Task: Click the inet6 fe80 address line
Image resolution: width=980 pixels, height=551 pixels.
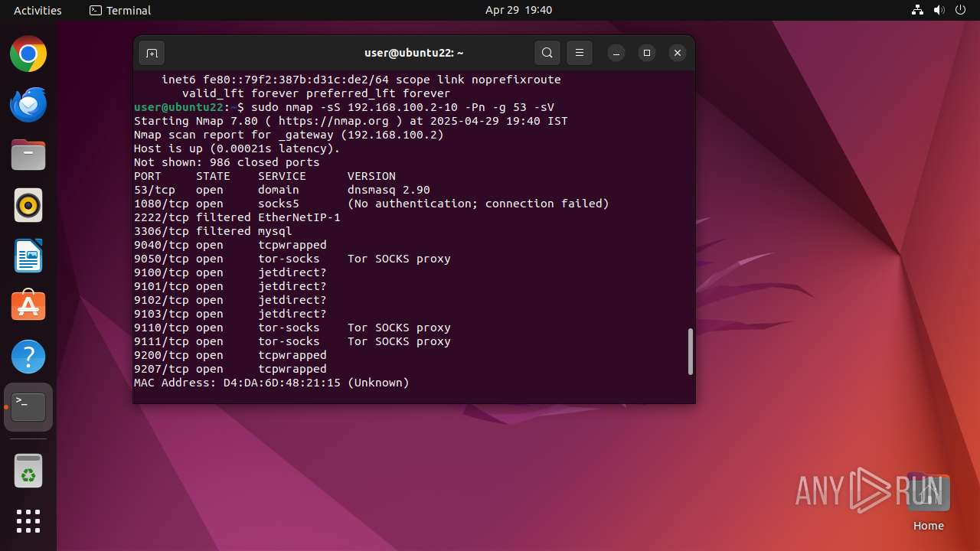Action: tap(361, 80)
